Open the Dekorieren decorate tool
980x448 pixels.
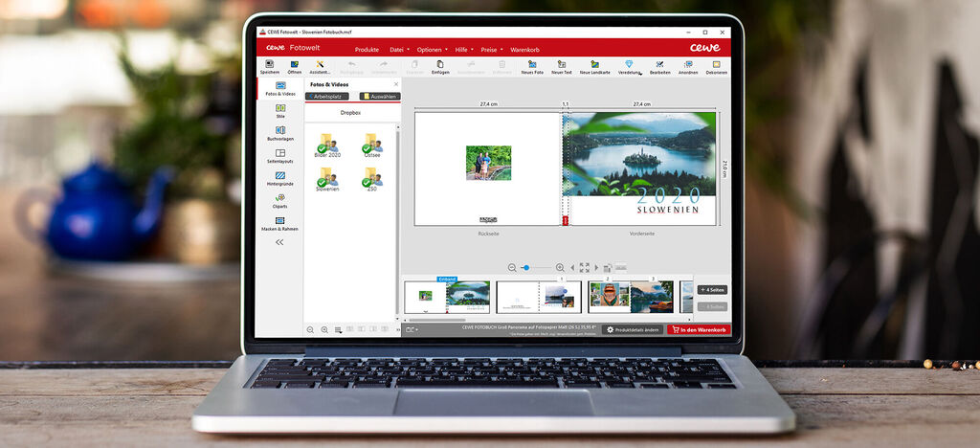[x=716, y=67]
